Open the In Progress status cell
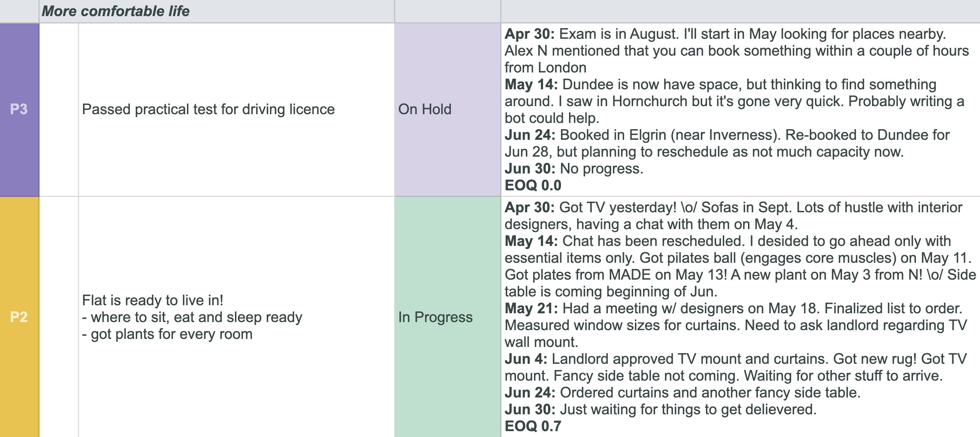Screen dimensions: 980x437 (448, 317)
